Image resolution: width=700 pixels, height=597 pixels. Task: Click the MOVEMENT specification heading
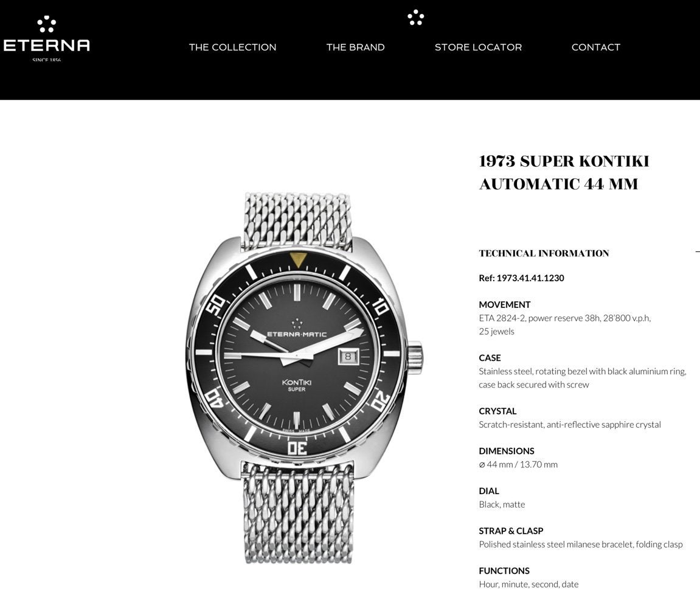[504, 305]
